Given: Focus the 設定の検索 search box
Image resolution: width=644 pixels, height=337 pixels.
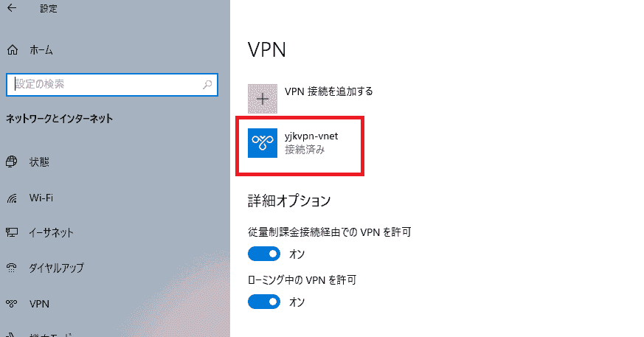Looking at the screenshot, I should pyautogui.click(x=112, y=85).
